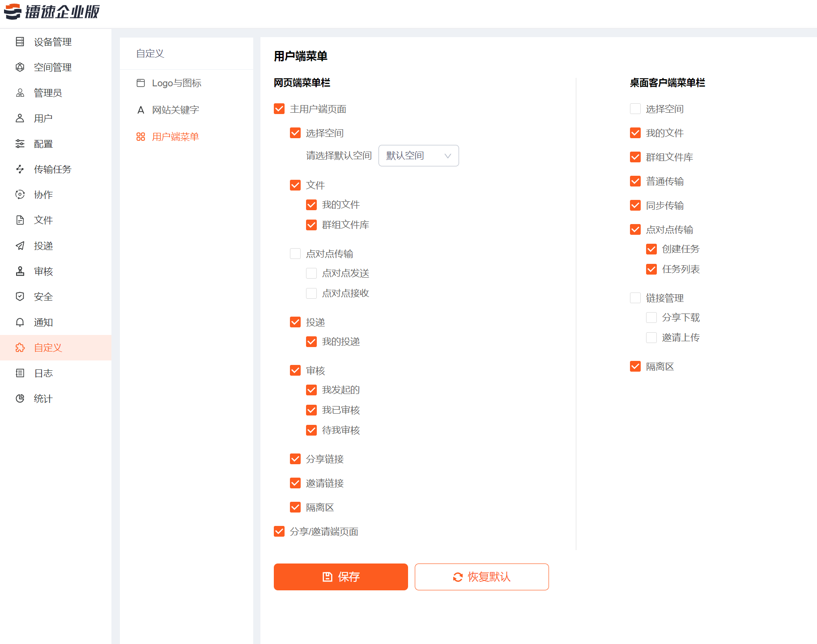
Task: Toggle the 分享/邀请端页面 checkbox
Action: (x=279, y=531)
